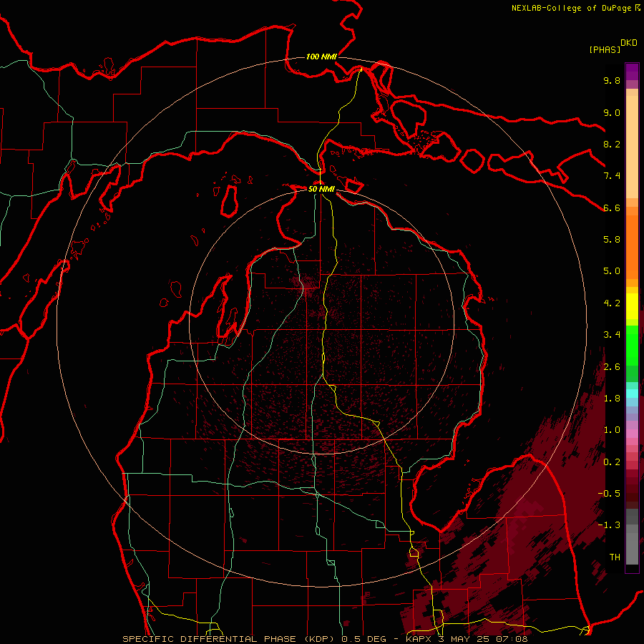The height and width of the screenshot is (644, 644).
Task: Click the 9.0 value on color scale
Action: click(x=612, y=112)
